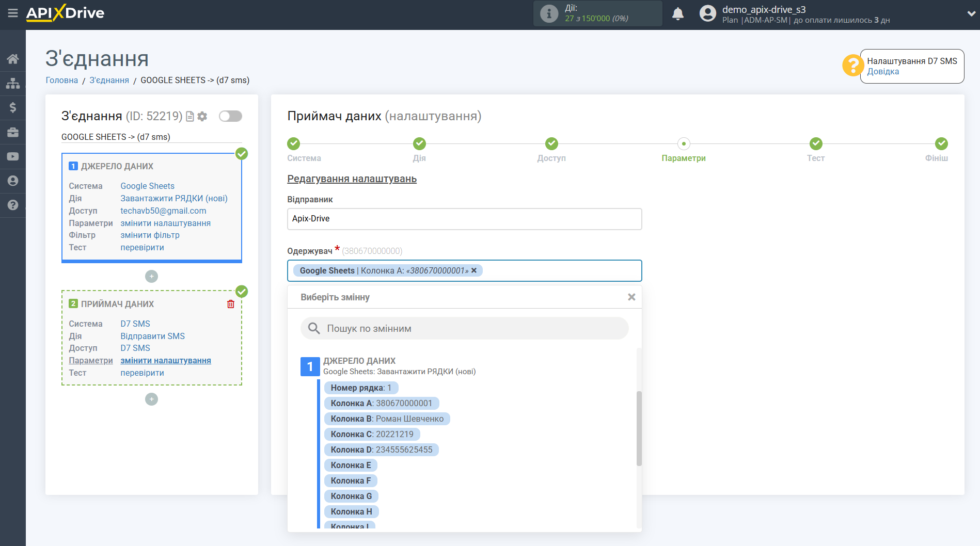Go to the Тест step in the wizard
This screenshot has width=980, height=546.
click(x=815, y=144)
